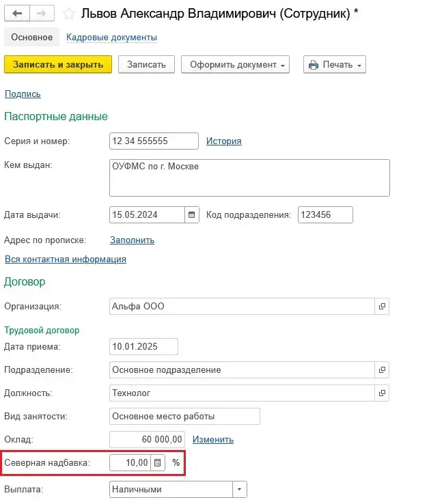
Task: Open the Кадровые документы tab
Action: pos(112,37)
